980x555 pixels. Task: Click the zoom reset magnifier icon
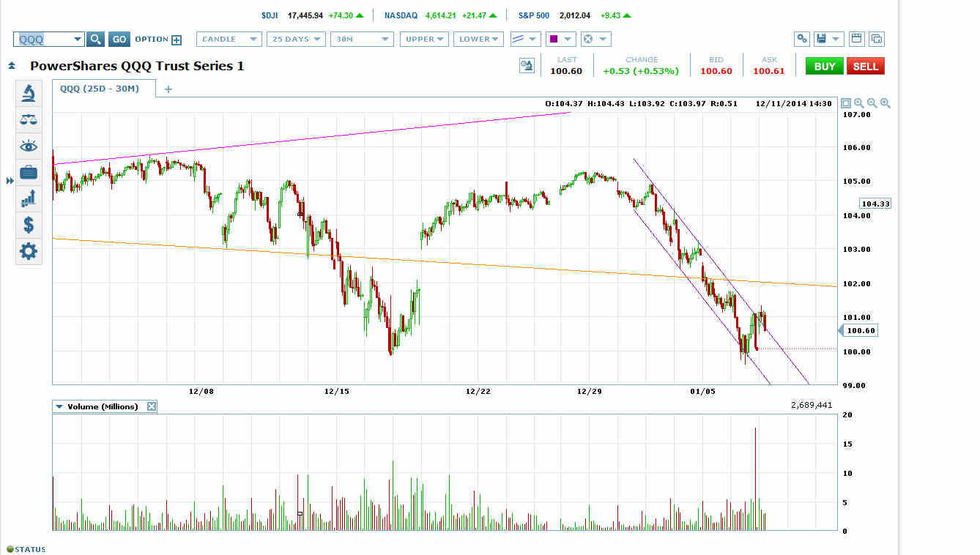(859, 103)
